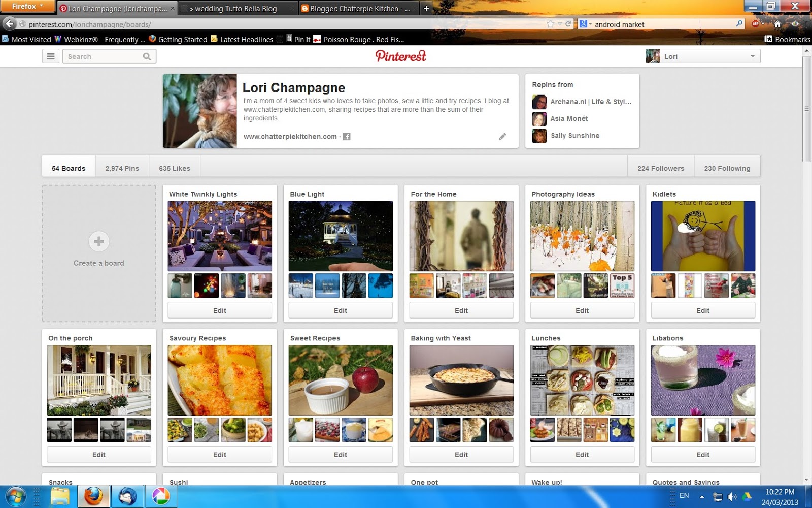Click the search magnifier icon
The image size is (812, 508).
pyautogui.click(x=147, y=56)
